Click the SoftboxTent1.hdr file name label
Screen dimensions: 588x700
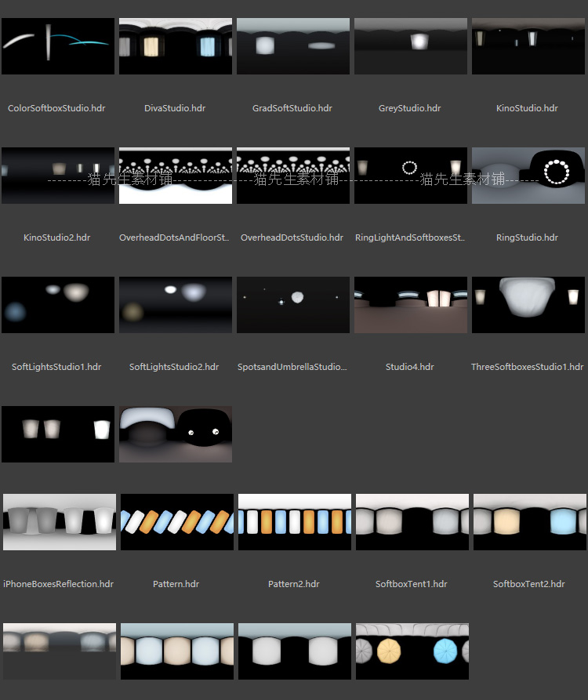point(411,584)
